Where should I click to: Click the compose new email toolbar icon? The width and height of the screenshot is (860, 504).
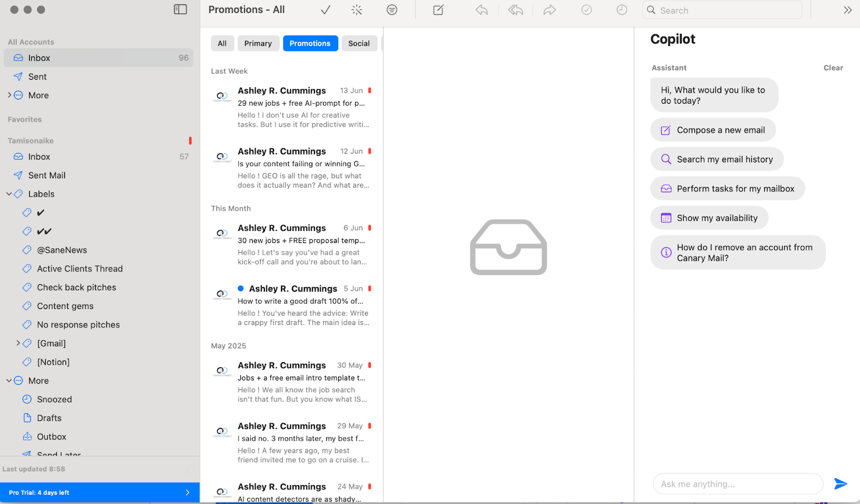pyautogui.click(x=438, y=10)
